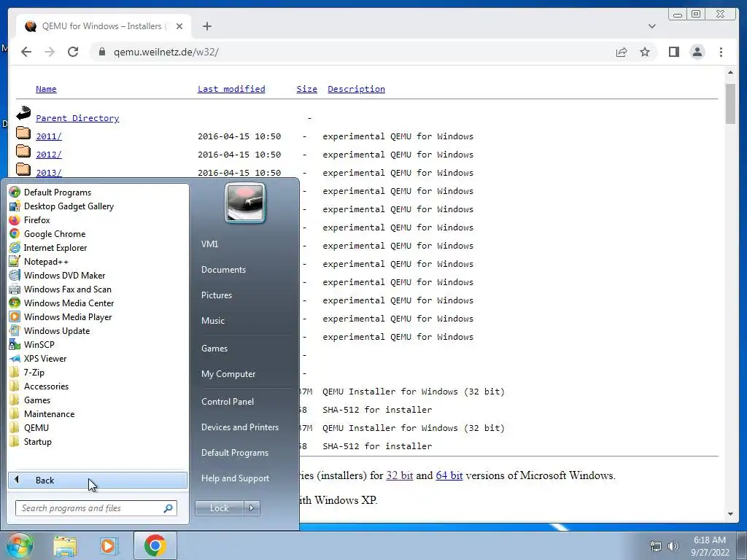Click the Chrome address bar URL

click(166, 52)
